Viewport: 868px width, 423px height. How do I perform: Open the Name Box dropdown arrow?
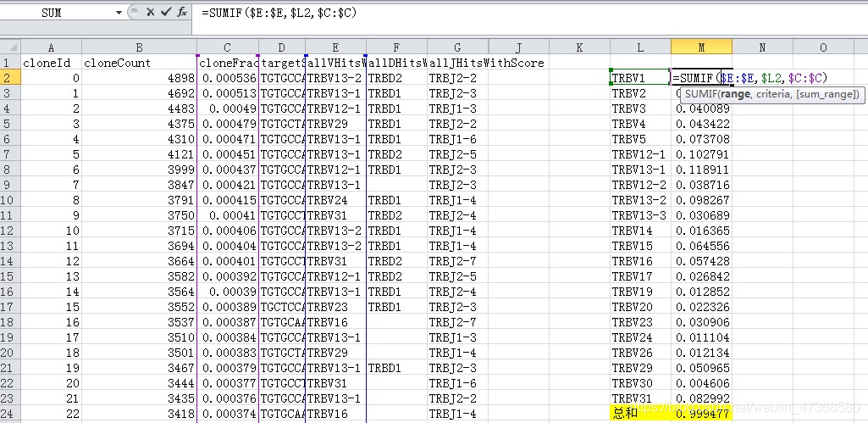(x=119, y=13)
